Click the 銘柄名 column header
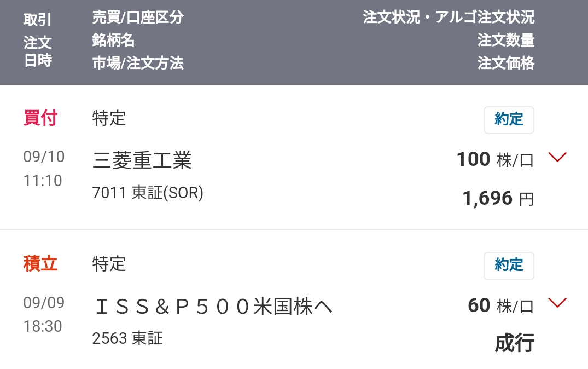The height and width of the screenshot is (369, 588). pos(113,40)
